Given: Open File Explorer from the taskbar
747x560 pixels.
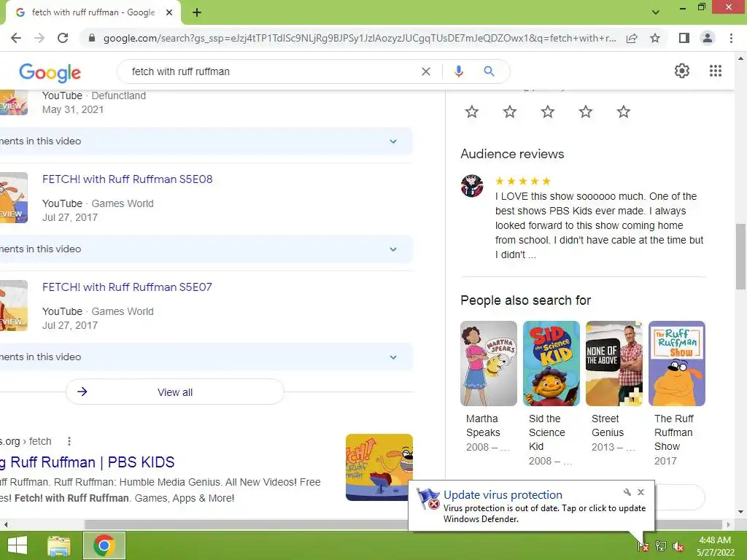Looking at the screenshot, I should point(58,545).
